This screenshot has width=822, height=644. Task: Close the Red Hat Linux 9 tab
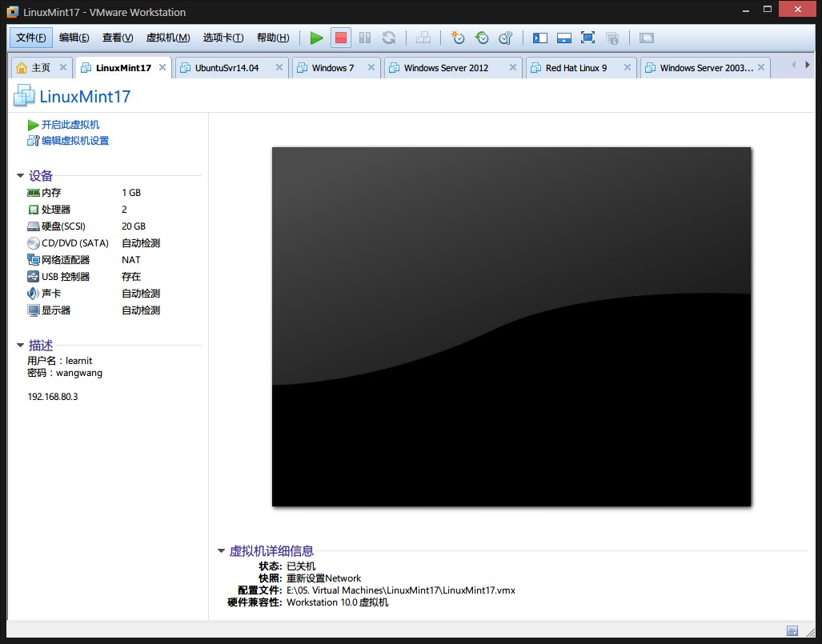627,67
